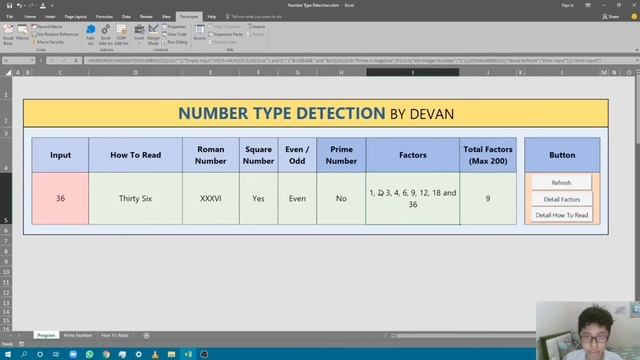This screenshot has height=360, width=640.
Task: Open Windows search in taskbar
Action: coord(24,354)
